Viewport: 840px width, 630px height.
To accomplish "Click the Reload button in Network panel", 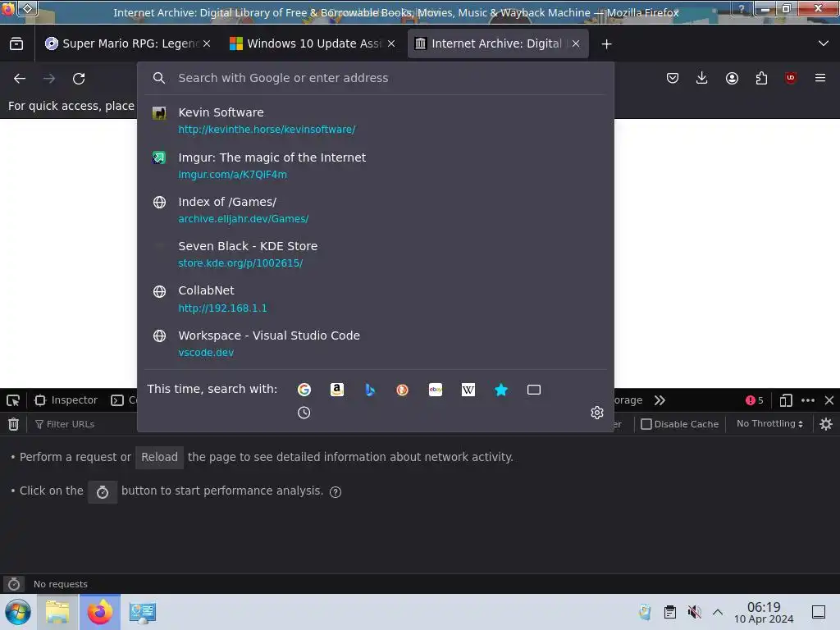I will coord(159,458).
